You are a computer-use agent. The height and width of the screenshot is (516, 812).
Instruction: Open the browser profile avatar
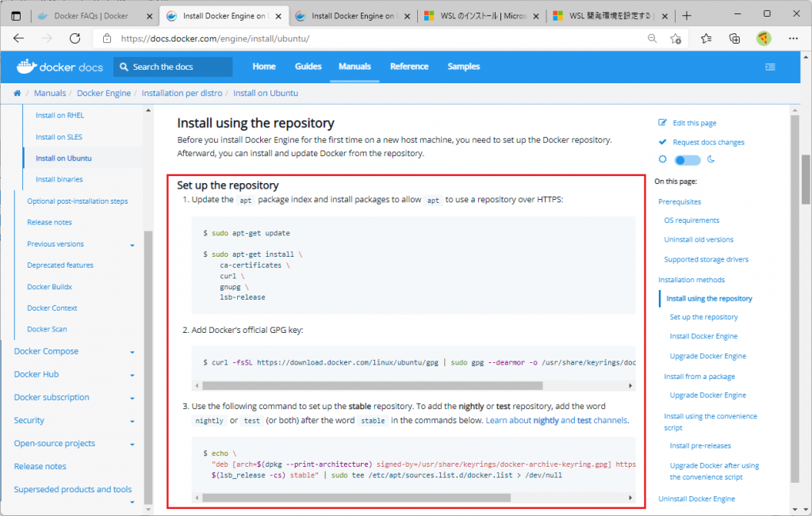764,38
